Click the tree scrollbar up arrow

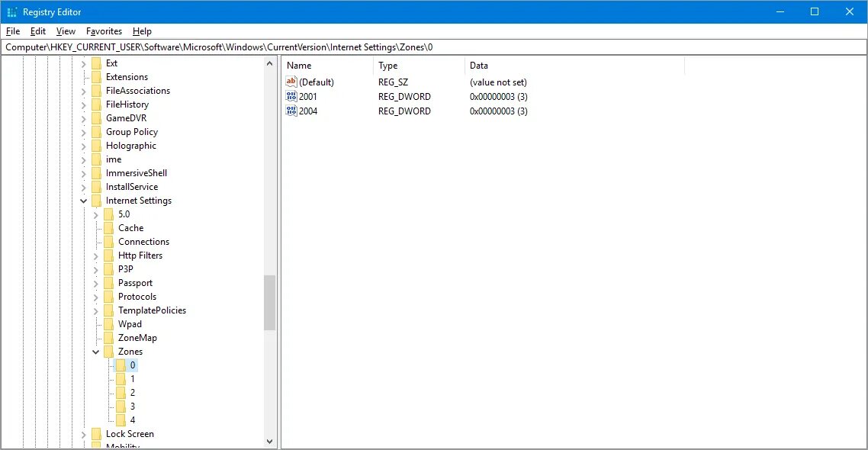pyautogui.click(x=269, y=63)
